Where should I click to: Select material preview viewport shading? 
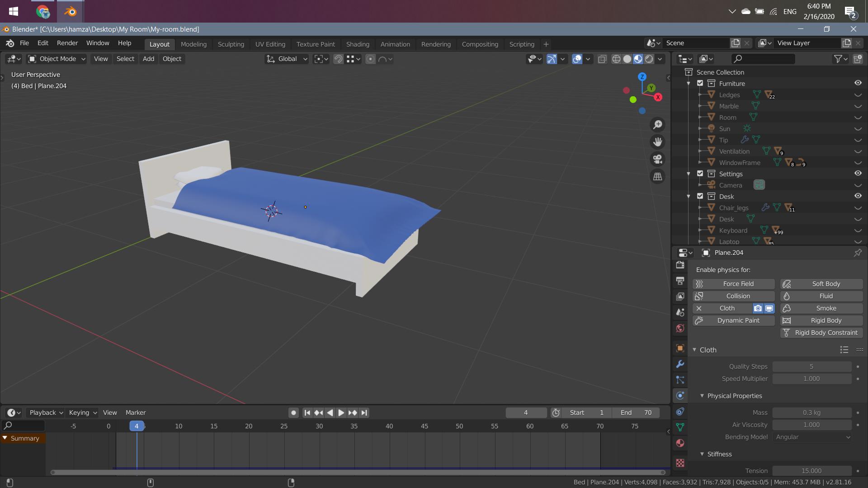click(638, 59)
